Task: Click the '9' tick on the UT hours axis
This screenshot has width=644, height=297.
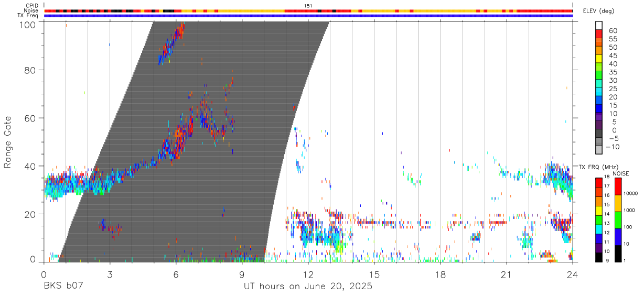Action: click(242, 274)
